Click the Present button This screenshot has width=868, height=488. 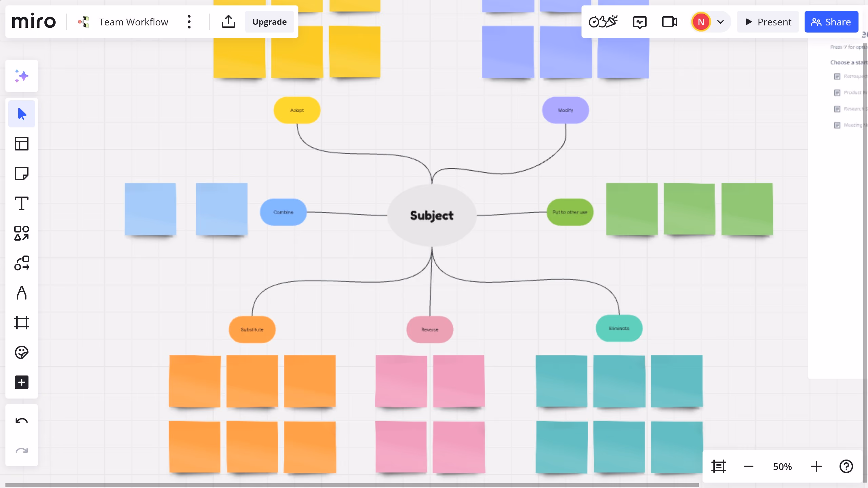click(768, 22)
